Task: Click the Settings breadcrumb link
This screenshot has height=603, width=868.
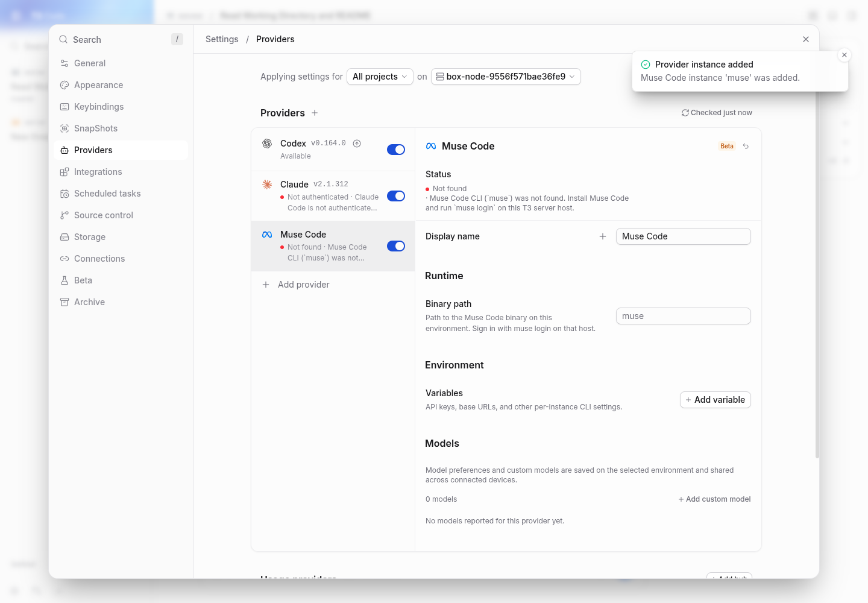Action: click(222, 39)
